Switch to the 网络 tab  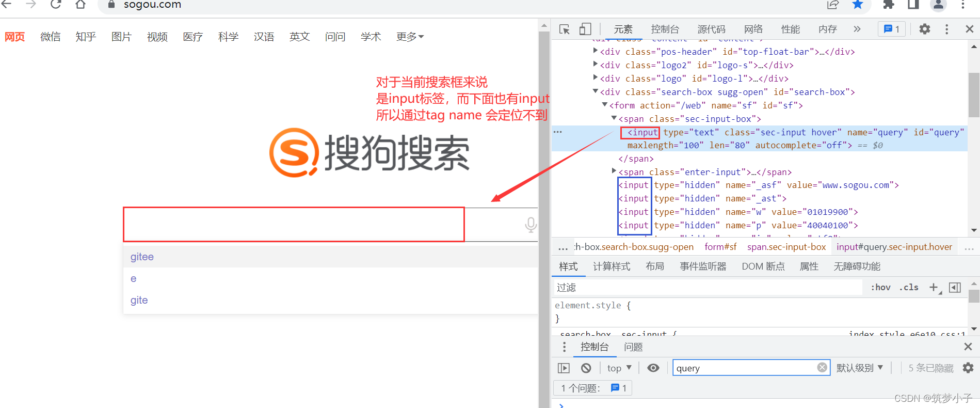click(x=753, y=29)
